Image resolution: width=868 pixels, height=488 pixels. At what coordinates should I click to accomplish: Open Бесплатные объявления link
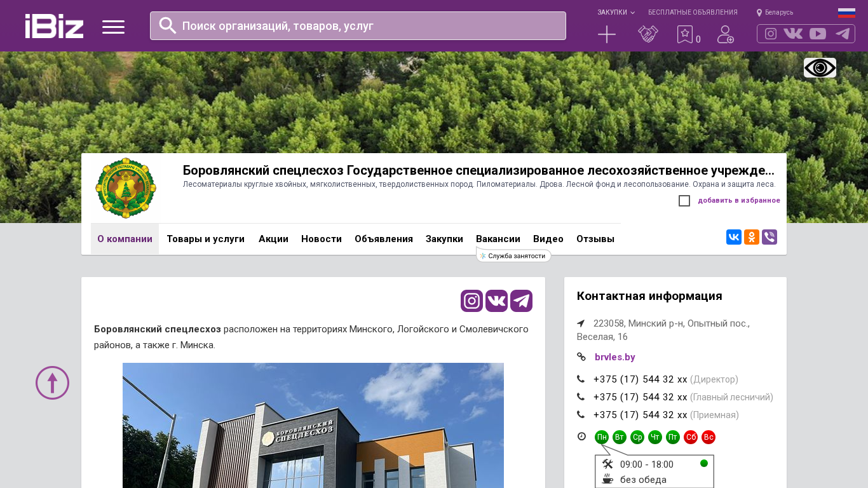click(693, 13)
